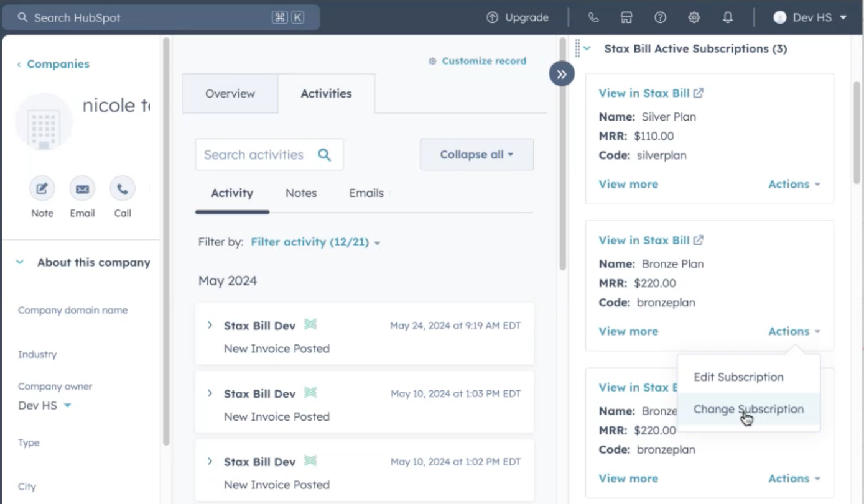Screen dimensions: 864x504
Task: Open the Collapse all dropdown
Action: point(477,155)
